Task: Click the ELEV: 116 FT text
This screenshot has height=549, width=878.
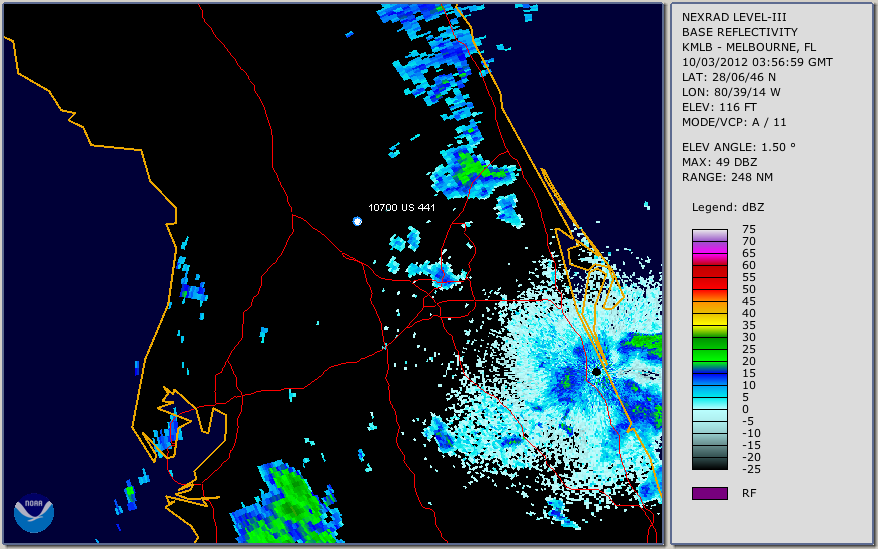Action: (x=719, y=107)
